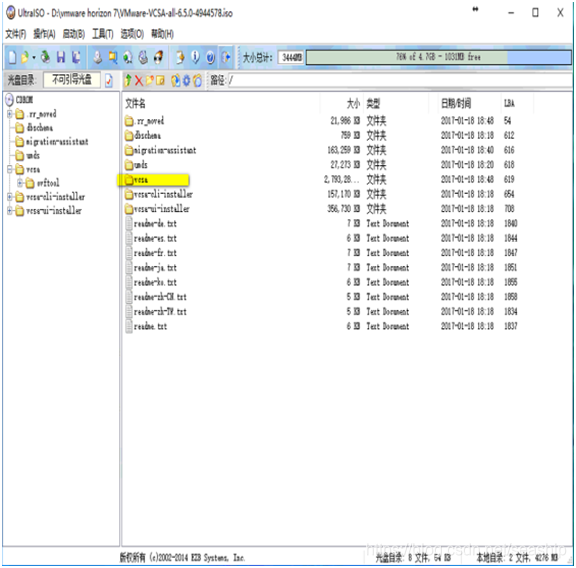Select readme-de.txt in the file list

pos(151,223)
